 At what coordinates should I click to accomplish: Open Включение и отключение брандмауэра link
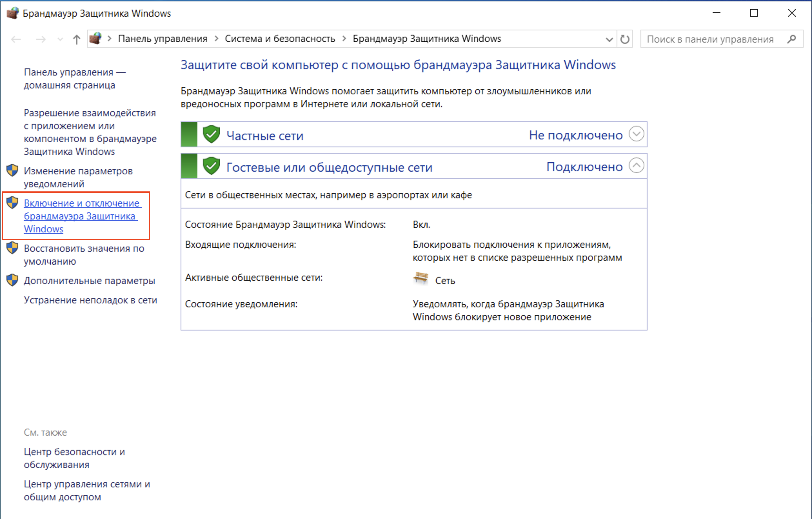pyautogui.click(x=83, y=216)
